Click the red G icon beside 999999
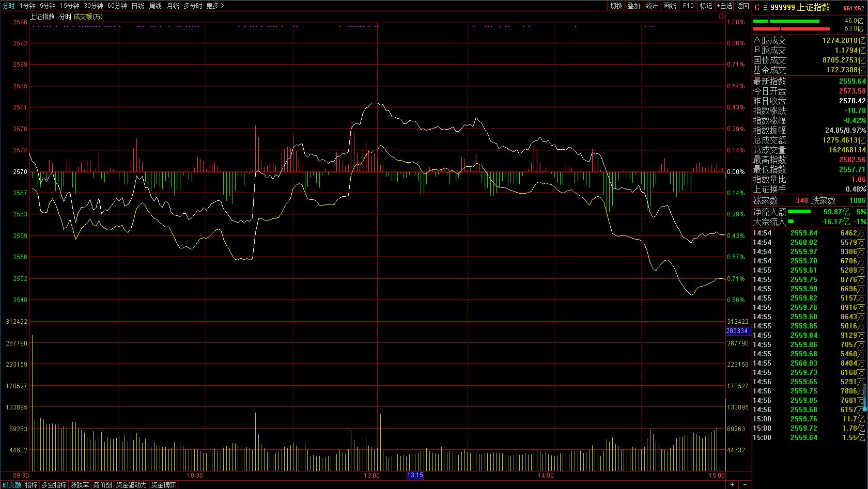This screenshot has width=868, height=489. point(757,7)
